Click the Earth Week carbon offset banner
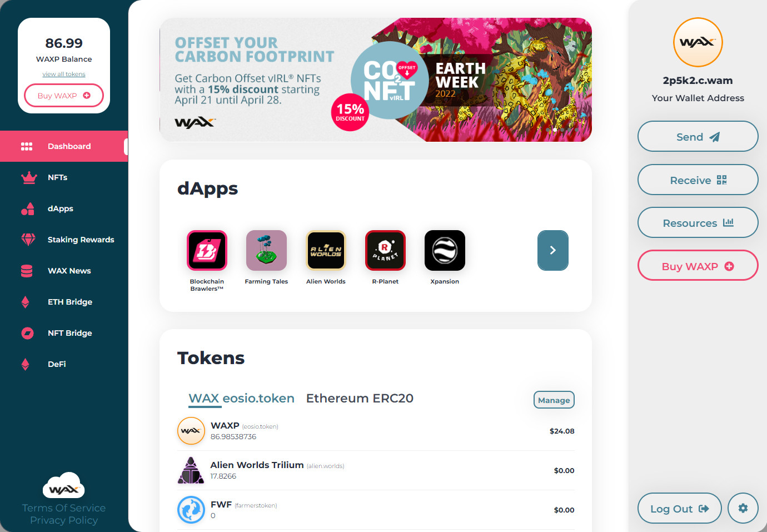The image size is (767, 532). click(376, 79)
